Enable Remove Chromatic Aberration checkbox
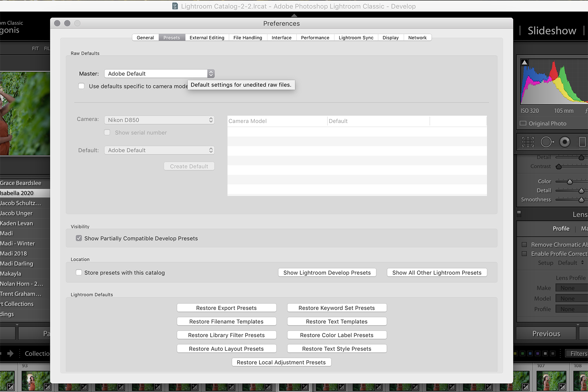Viewport: 588px width, 392px height. pyautogui.click(x=524, y=245)
